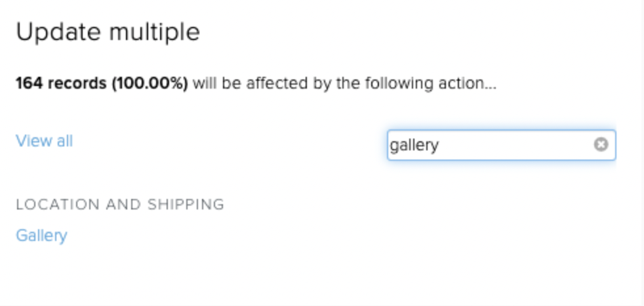
Task: Select the Gallery field under Location and Shipping
Action: [x=41, y=236]
